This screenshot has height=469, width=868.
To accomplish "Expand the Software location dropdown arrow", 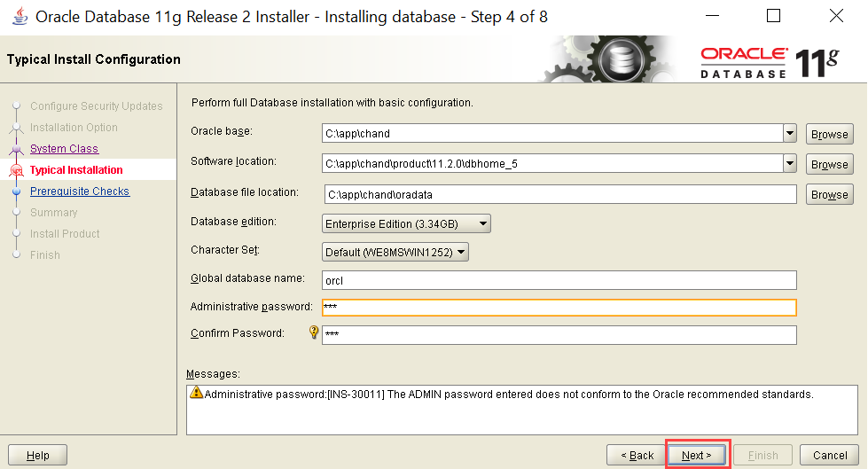I will [x=790, y=163].
